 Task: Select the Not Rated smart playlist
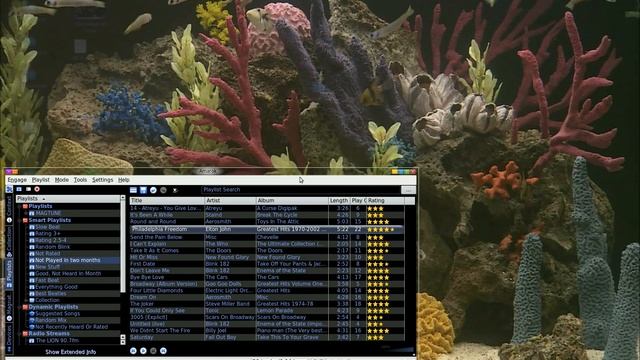point(47,253)
